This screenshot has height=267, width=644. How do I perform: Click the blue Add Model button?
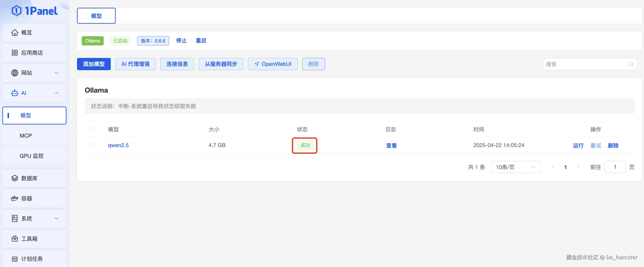(94, 64)
